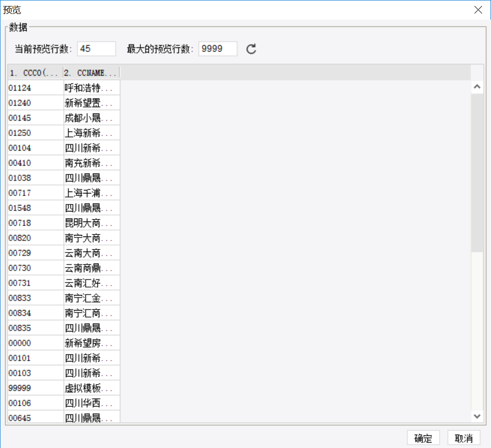
Task: Select cell 01250
Action: [x=35, y=133]
